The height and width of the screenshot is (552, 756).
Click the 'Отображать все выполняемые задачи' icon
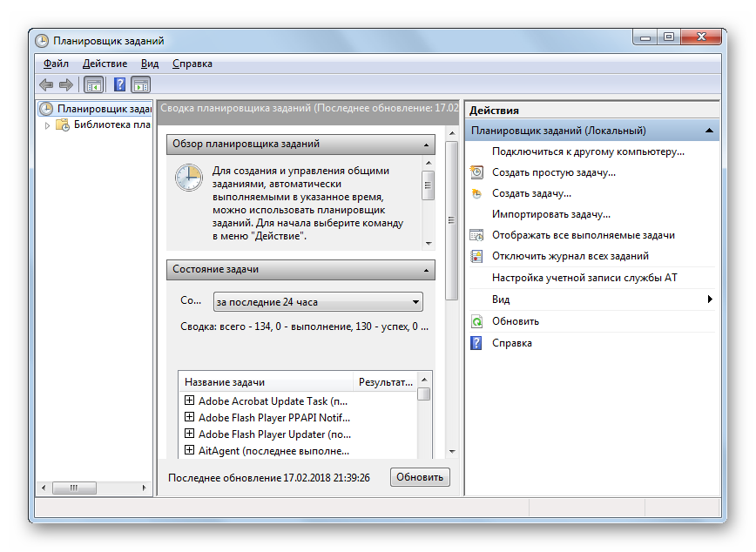(476, 235)
